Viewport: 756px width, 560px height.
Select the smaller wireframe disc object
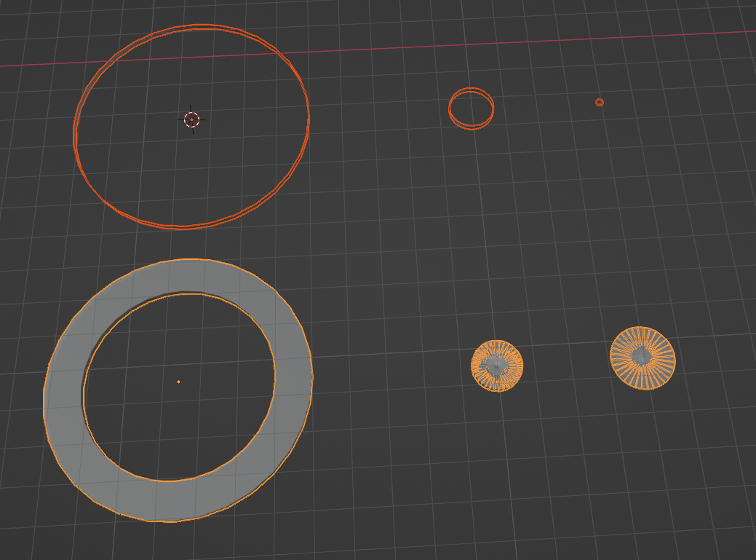pyautogui.click(x=497, y=366)
